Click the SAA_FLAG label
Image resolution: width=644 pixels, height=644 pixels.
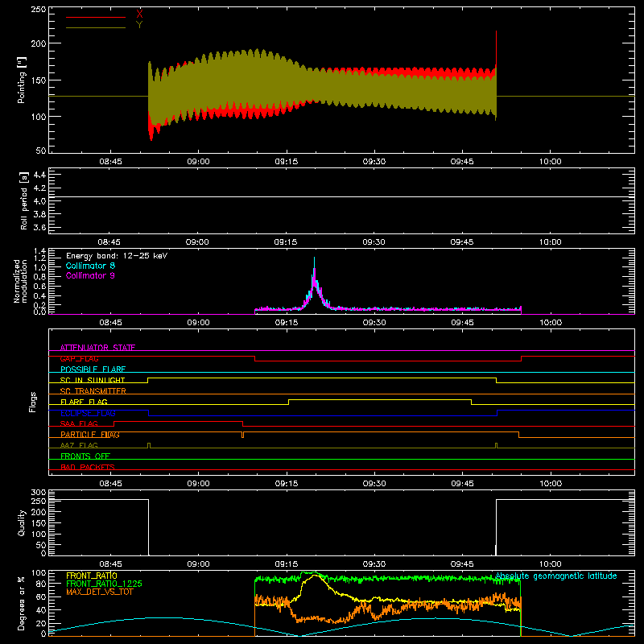coord(79,424)
